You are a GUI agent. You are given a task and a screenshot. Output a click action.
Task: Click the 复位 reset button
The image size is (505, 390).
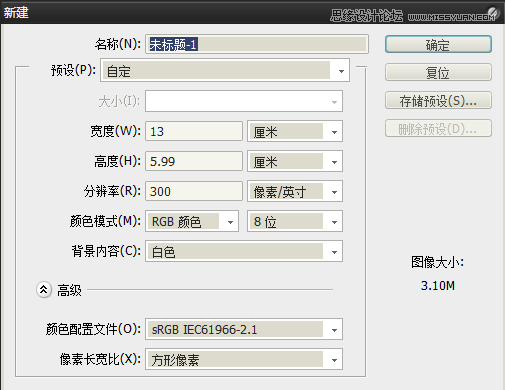click(438, 72)
